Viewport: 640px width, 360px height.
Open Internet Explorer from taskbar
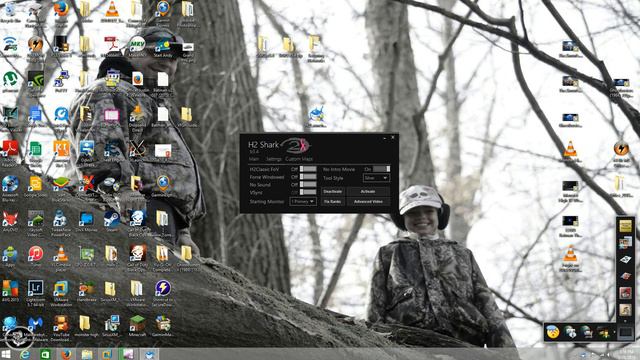(x=25, y=354)
